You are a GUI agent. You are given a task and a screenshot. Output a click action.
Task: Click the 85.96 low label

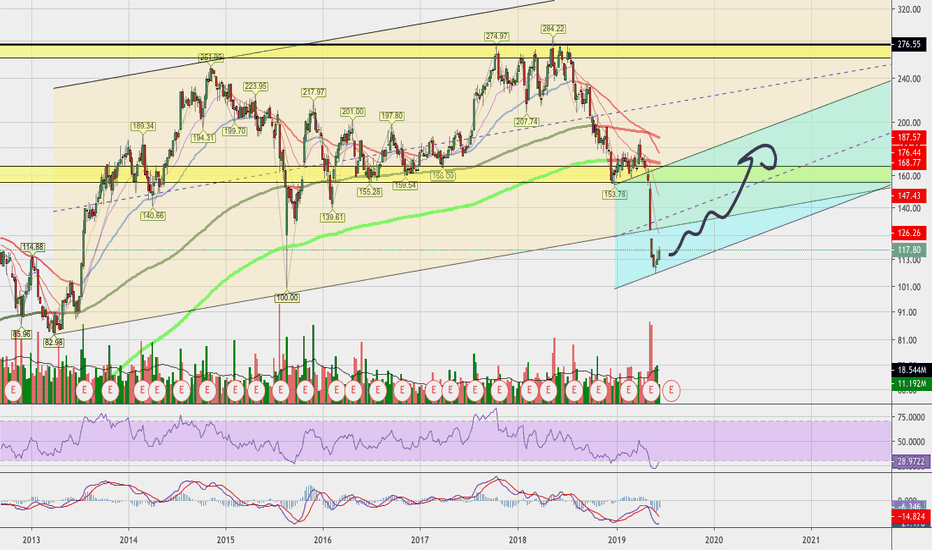21,334
